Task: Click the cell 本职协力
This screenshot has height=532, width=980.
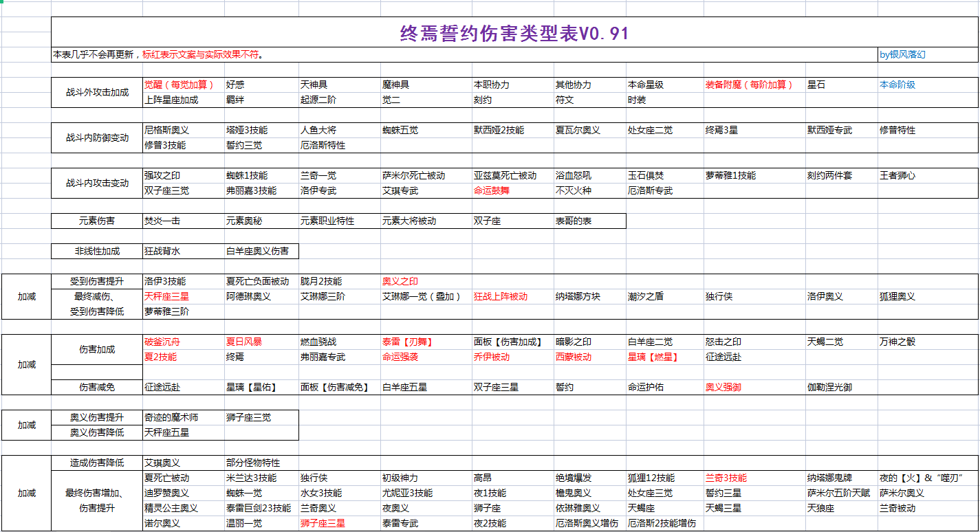Action: tap(513, 85)
